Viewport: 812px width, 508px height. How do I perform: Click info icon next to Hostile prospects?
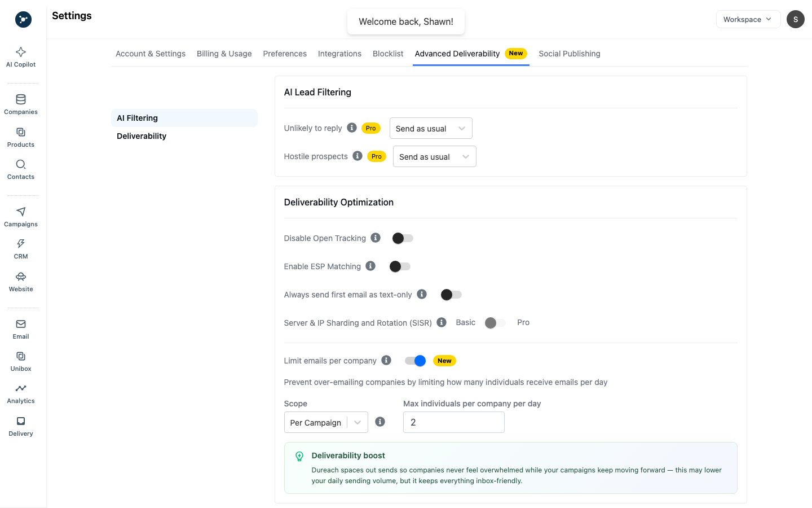pyautogui.click(x=358, y=156)
